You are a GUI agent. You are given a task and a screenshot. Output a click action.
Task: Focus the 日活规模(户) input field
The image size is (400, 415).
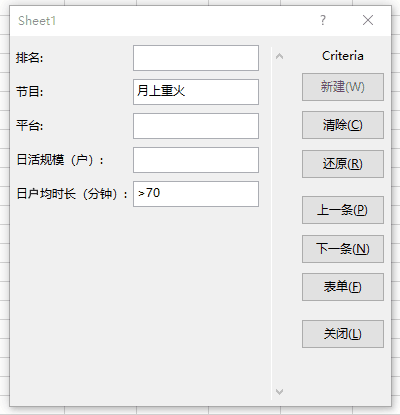pyautogui.click(x=196, y=160)
